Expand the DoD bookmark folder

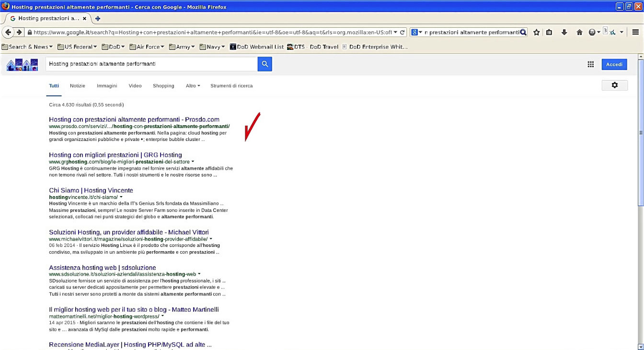coord(113,47)
